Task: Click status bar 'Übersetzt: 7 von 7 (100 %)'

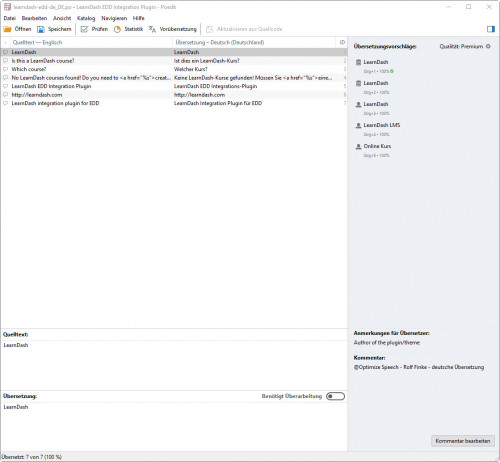Action: click(32, 457)
